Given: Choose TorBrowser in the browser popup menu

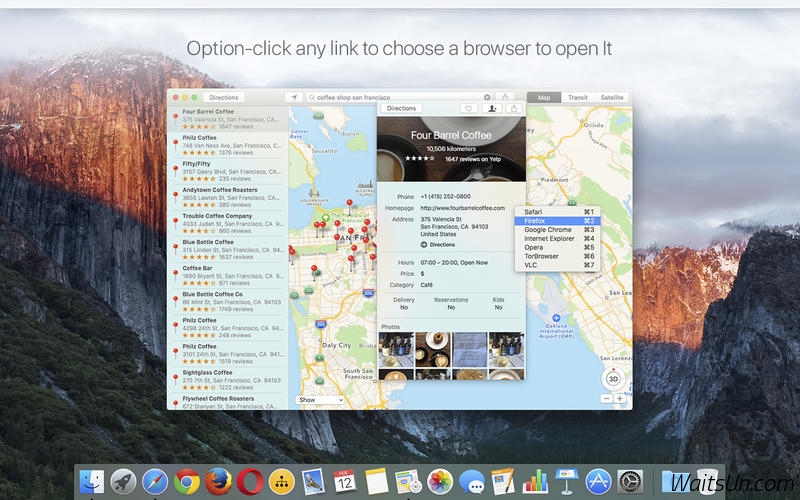Looking at the screenshot, I should (558, 256).
